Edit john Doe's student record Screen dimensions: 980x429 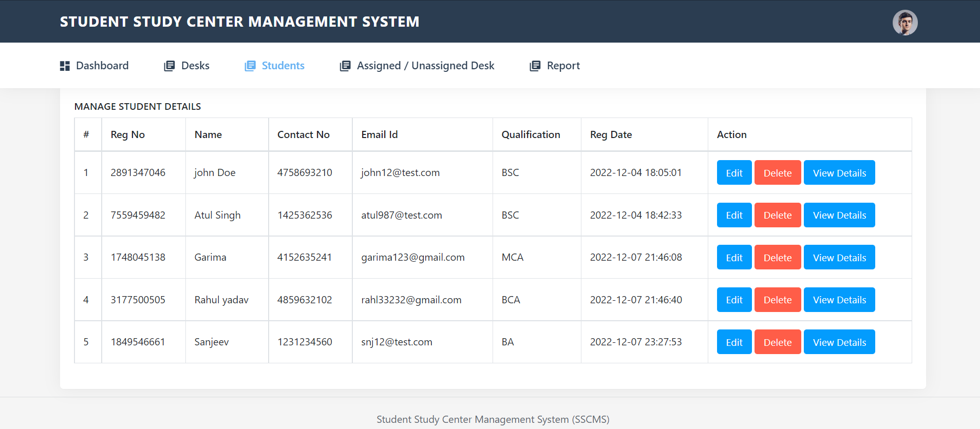(734, 173)
